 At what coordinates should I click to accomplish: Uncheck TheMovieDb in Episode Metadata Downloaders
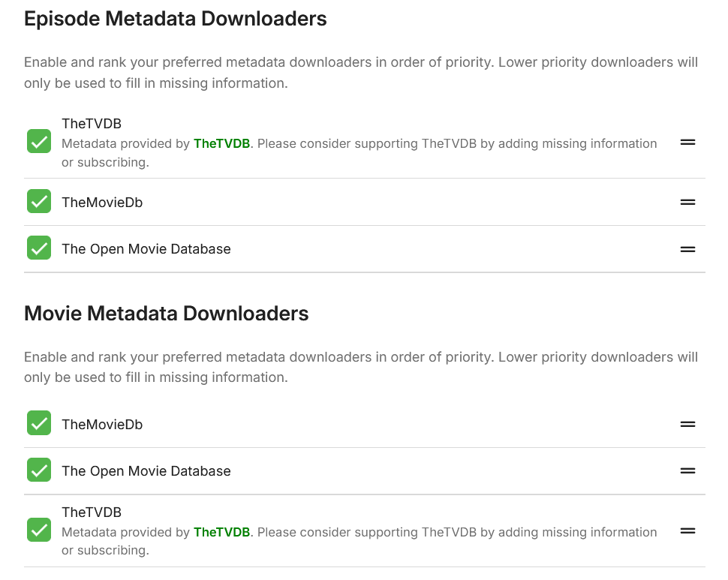coord(39,201)
